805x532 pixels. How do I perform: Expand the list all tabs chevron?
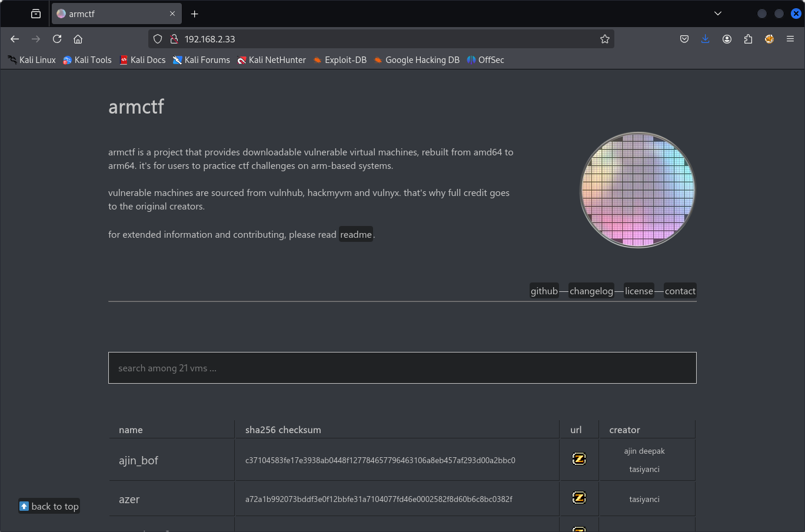tap(717, 14)
